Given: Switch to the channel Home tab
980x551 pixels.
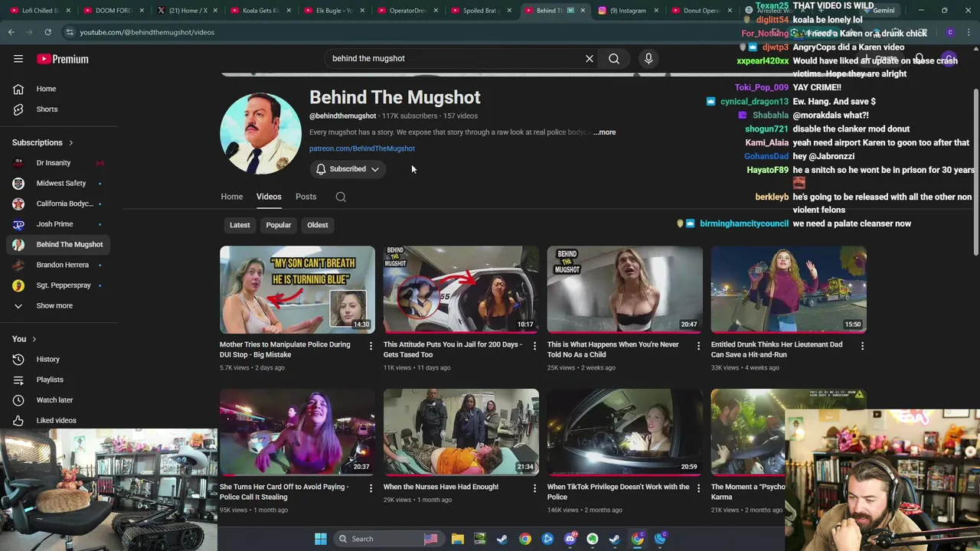Looking at the screenshot, I should click(232, 197).
